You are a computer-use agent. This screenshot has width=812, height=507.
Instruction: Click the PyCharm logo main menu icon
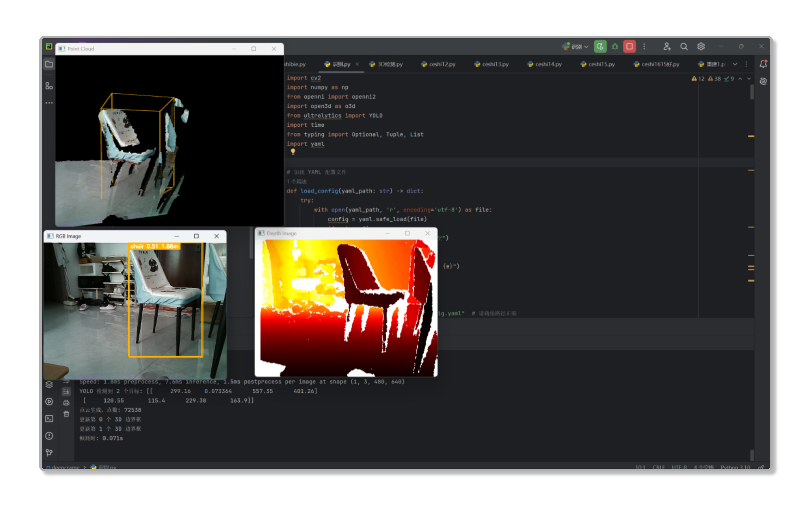click(x=49, y=46)
